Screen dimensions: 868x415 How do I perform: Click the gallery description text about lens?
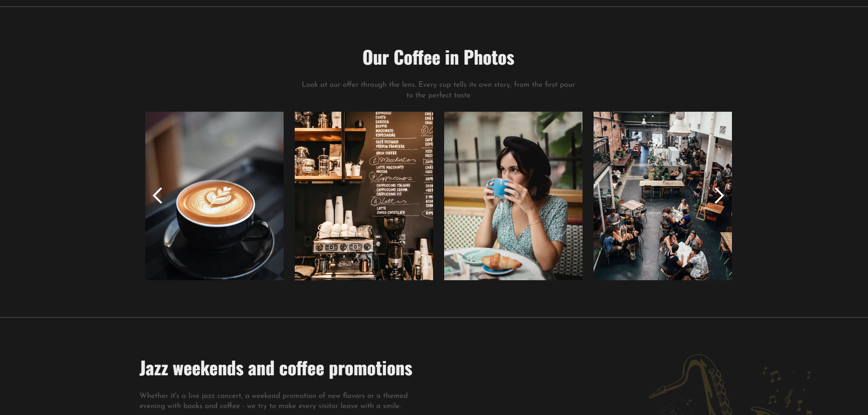[438, 90]
